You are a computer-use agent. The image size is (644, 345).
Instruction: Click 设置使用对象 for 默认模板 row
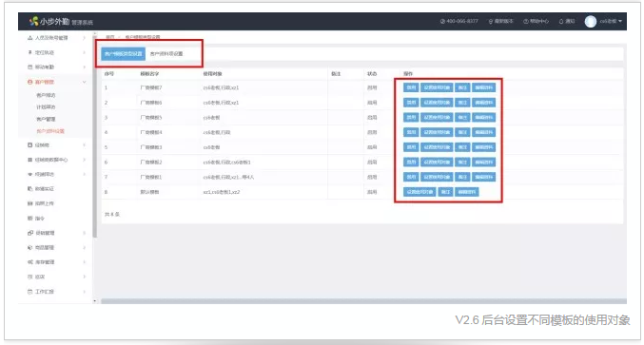pyautogui.click(x=420, y=192)
